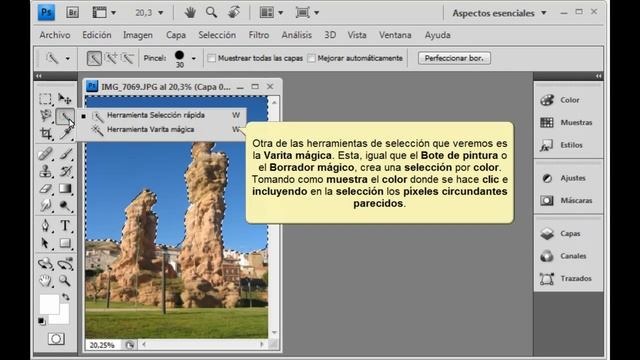Image resolution: width=640 pixels, height=360 pixels.
Task: Enable Muestrear todas las capas checkbox
Action: click(x=211, y=58)
